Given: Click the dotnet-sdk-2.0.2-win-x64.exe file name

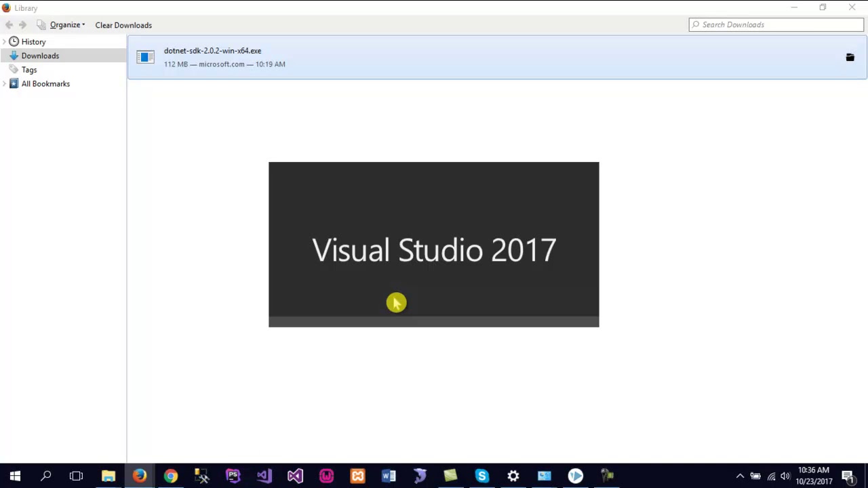Looking at the screenshot, I should [212, 51].
